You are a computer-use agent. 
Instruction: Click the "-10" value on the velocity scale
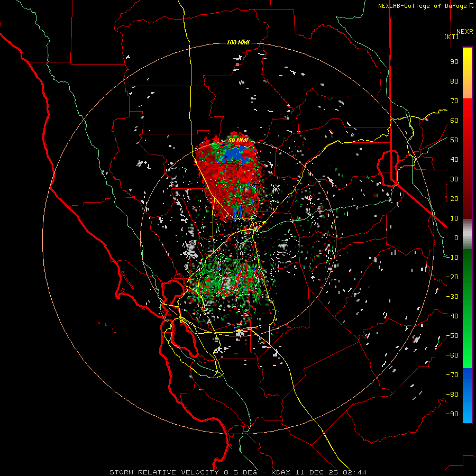[452, 258]
